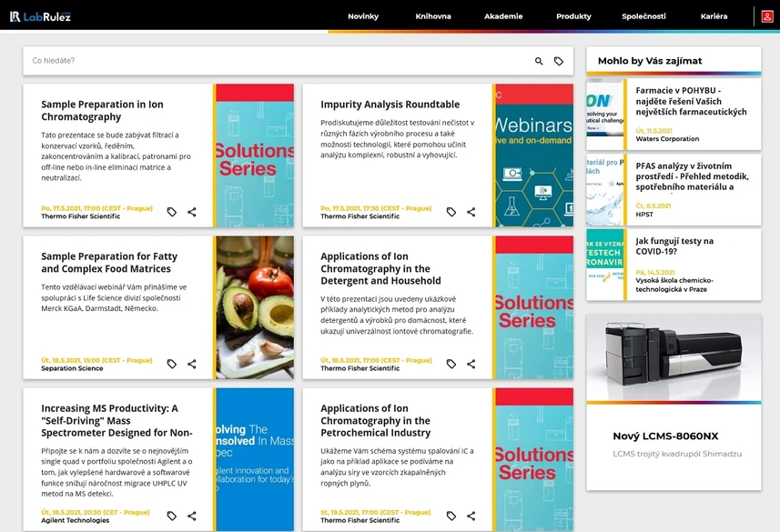
Task: Open the Produkty menu
Action: click(x=573, y=16)
